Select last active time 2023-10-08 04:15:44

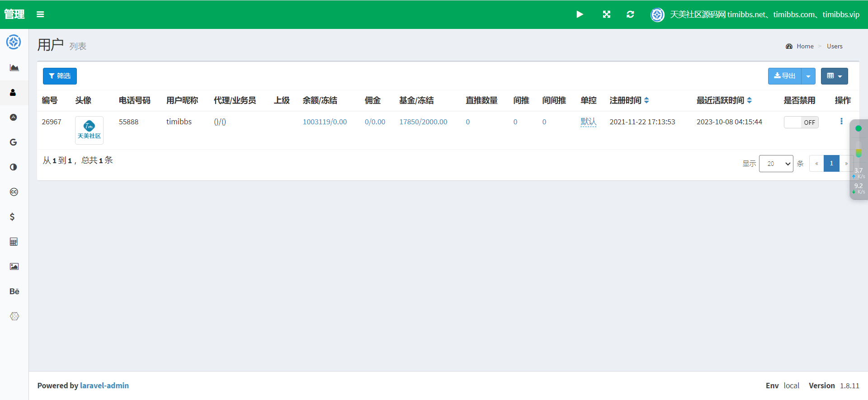pos(729,122)
